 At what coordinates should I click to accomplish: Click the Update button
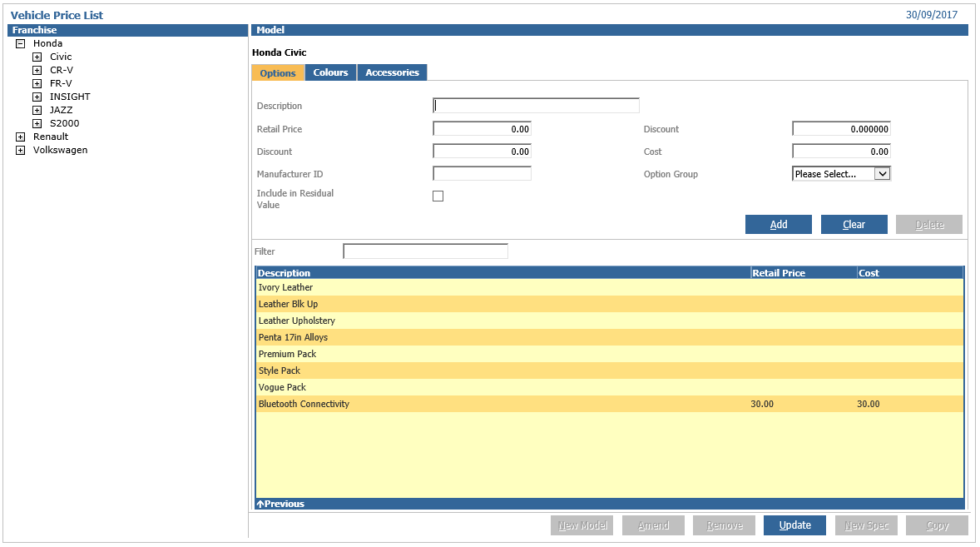coord(795,525)
